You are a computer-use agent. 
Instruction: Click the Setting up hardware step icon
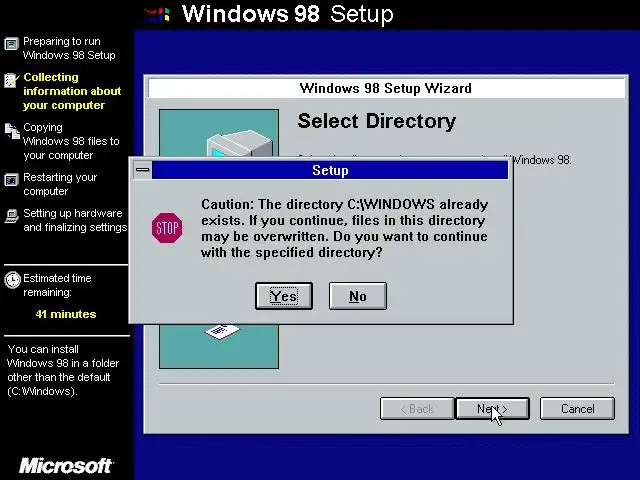point(11,216)
